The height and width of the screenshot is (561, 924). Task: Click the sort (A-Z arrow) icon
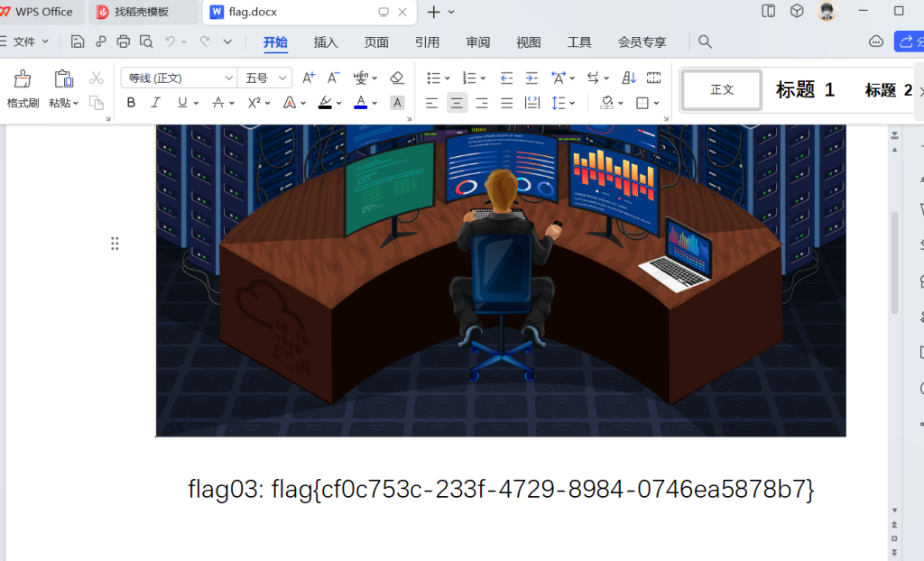[x=629, y=78]
